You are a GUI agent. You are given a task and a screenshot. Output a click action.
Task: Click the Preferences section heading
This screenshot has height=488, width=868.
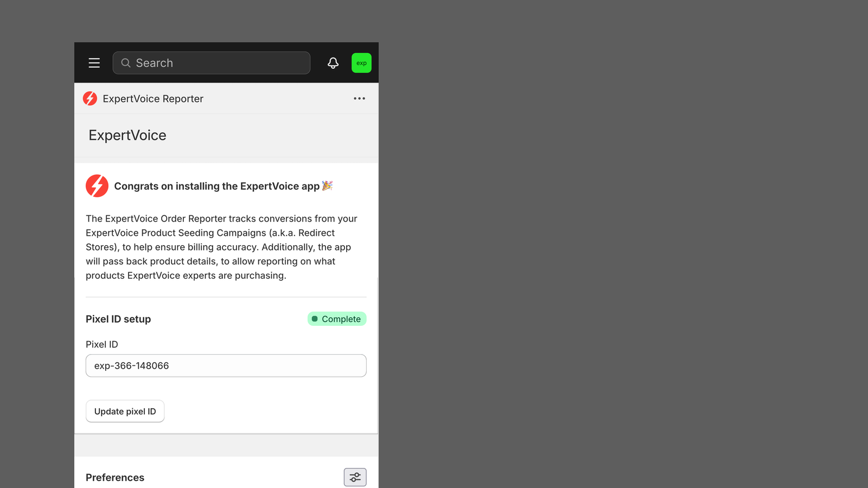(115, 478)
